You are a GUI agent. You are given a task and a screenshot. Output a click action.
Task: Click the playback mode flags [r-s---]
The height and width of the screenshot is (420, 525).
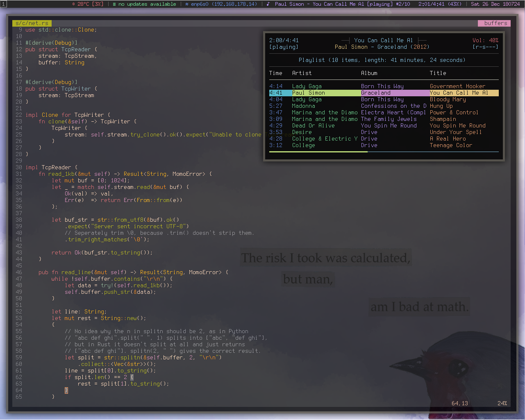tap(485, 47)
